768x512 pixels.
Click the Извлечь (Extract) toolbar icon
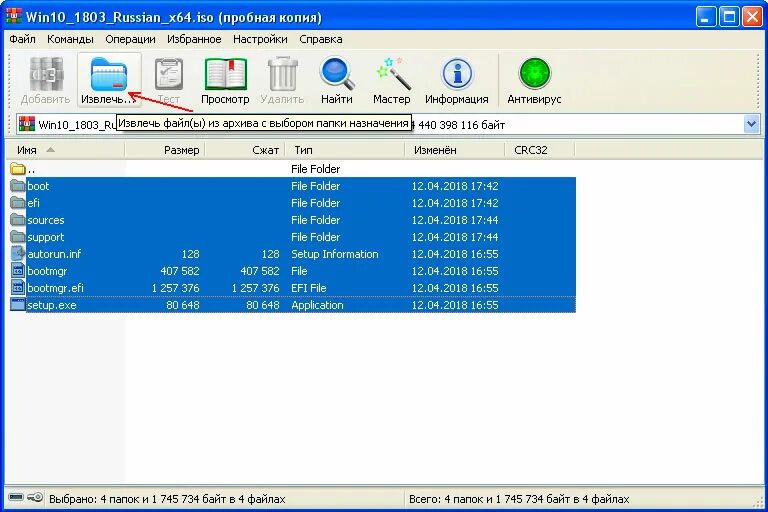pos(109,74)
